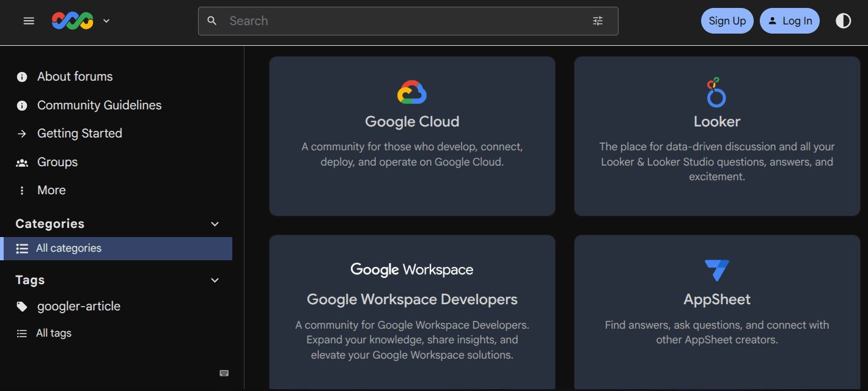Open the Groups sidebar link
This screenshot has height=391, width=868.
[57, 163]
